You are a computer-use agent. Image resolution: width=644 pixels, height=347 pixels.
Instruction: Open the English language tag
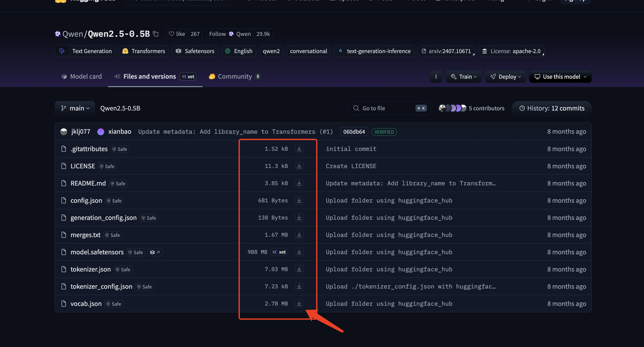(x=238, y=51)
